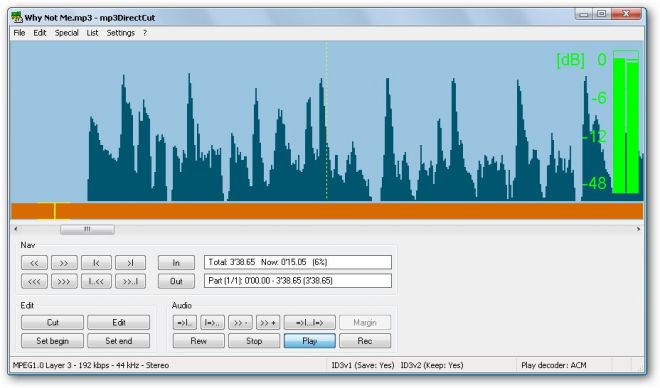Zoom Out with the Out button

point(176,281)
